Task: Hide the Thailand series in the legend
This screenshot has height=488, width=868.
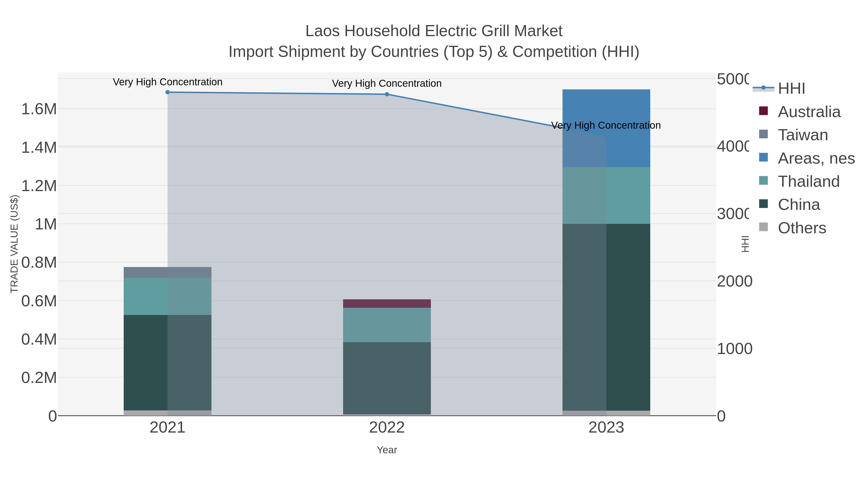Action: pos(799,181)
